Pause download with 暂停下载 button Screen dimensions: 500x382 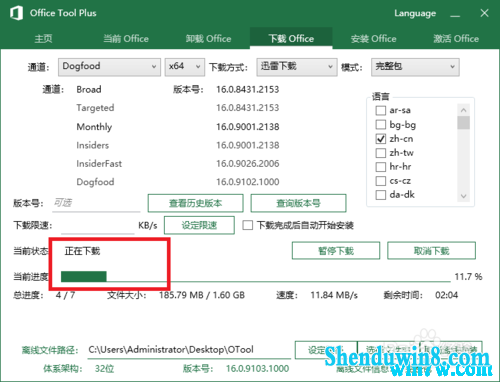[336, 251]
